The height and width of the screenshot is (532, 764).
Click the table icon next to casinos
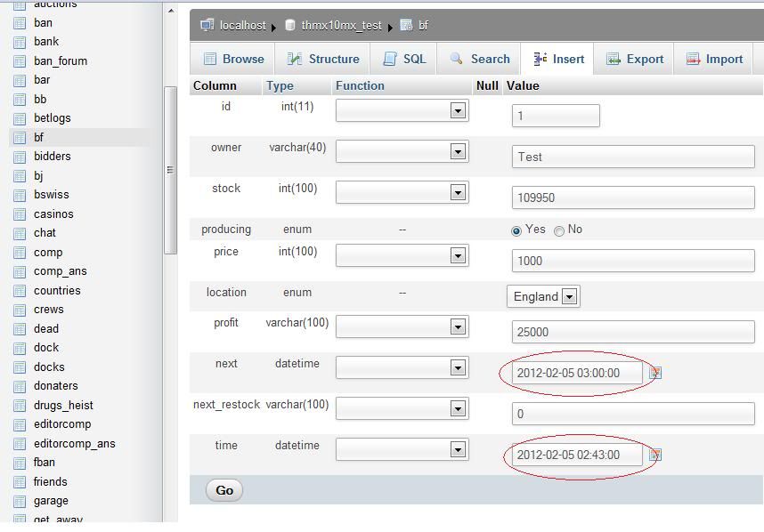click(20, 214)
